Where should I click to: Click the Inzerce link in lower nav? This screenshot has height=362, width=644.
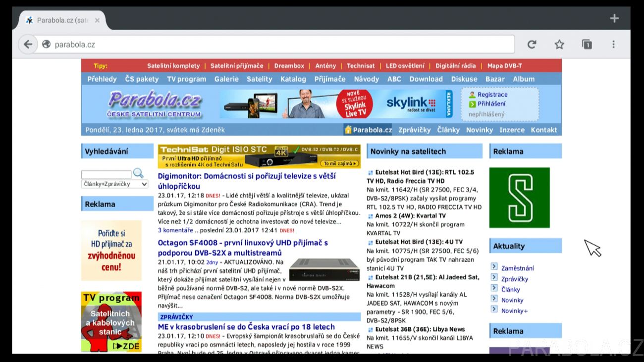coord(512,130)
